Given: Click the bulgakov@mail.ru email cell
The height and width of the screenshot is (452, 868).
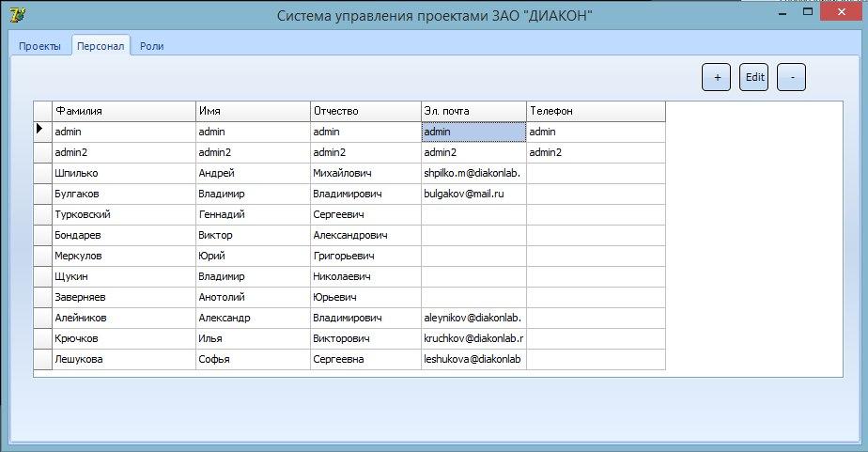Looking at the screenshot, I should click(x=473, y=194).
